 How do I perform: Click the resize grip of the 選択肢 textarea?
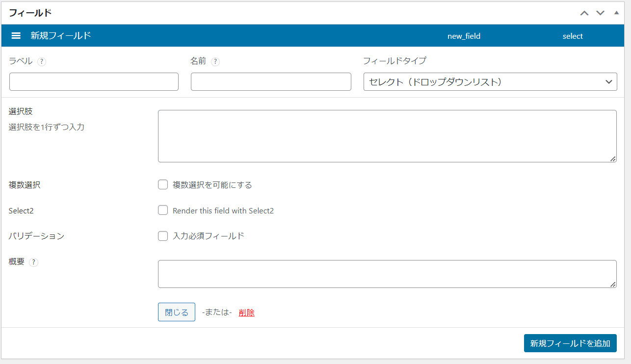pyautogui.click(x=613, y=159)
